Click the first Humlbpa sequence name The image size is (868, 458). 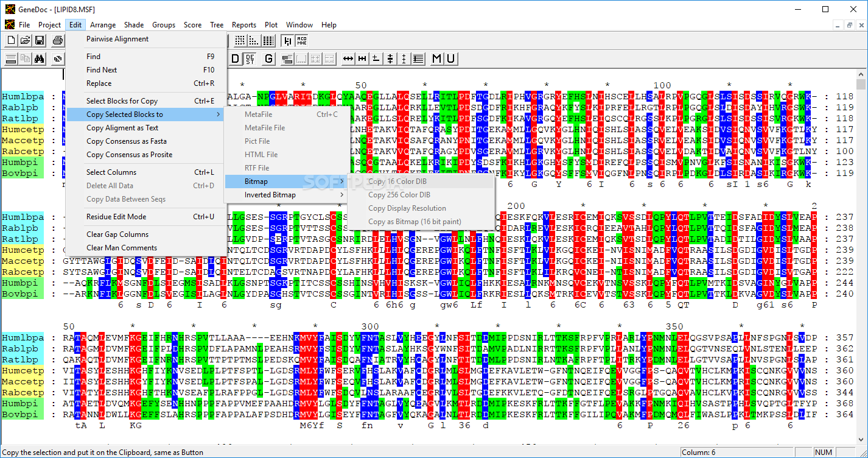tap(23, 96)
